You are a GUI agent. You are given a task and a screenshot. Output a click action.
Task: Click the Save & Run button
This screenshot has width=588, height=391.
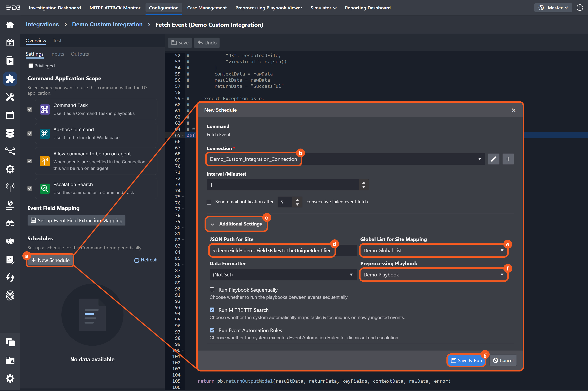click(x=466, y=360)
